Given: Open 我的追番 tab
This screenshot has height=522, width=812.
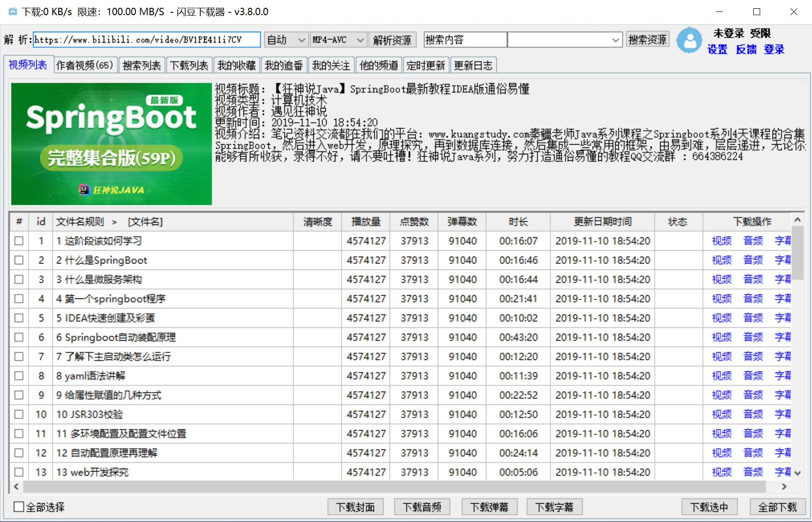Looking at the screenshot, I should coord(284,65).
